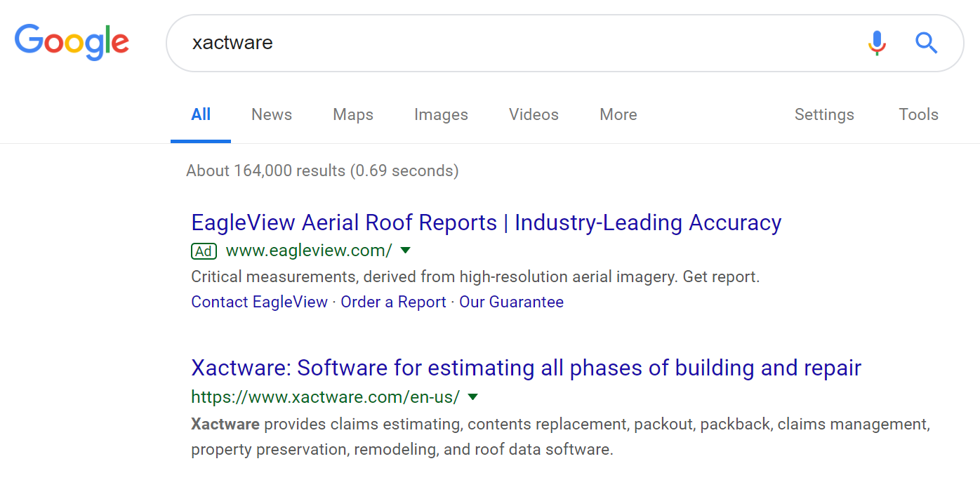Viewport: 980px width, 480px height.
Task: Click the Google logo
Action: tap(72, 41)
